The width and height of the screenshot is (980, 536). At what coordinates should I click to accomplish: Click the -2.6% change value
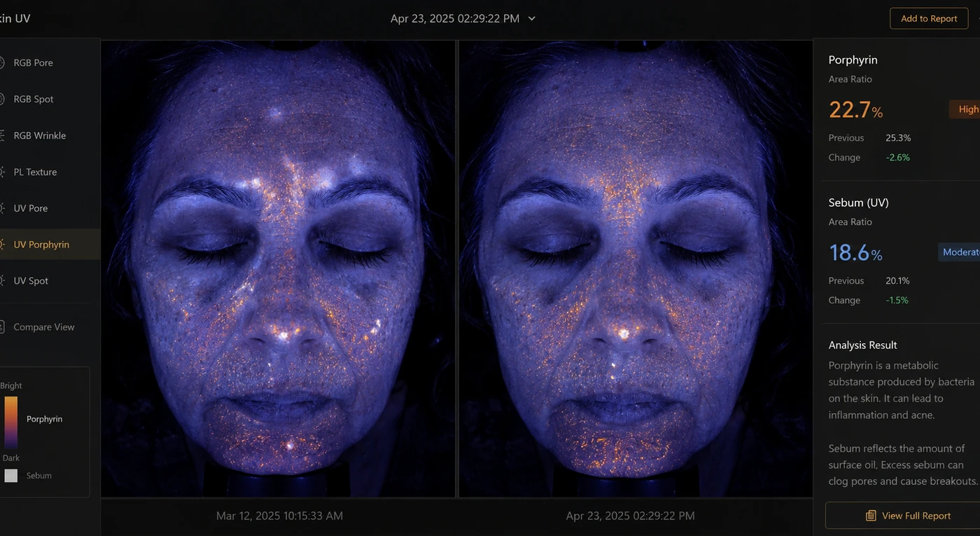(897, 158)
